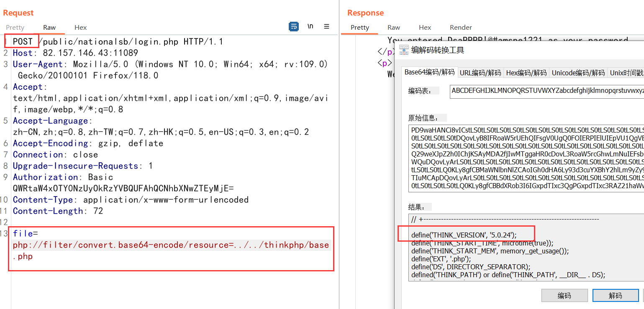Viewport: 644px width, 309px height.
Task: Click the Authorization header name
Action: click(x=45, y=177)
